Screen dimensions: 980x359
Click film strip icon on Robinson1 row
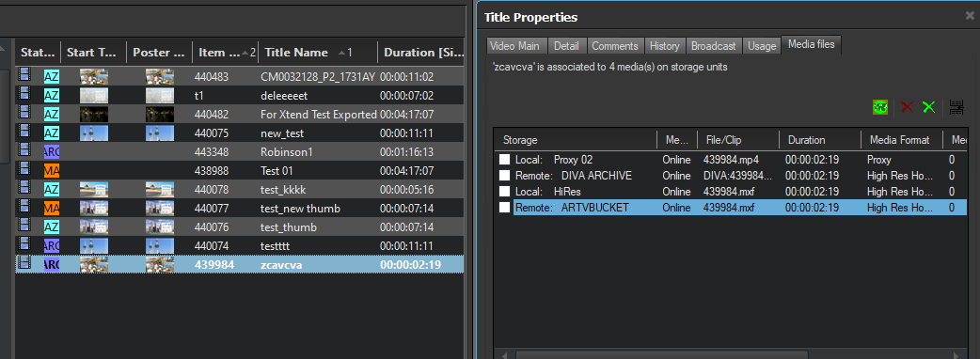24,151
